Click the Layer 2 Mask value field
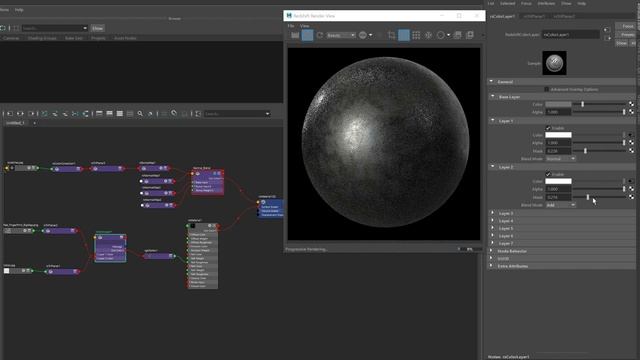Viewport: 640px width, 360px height. 558,197
